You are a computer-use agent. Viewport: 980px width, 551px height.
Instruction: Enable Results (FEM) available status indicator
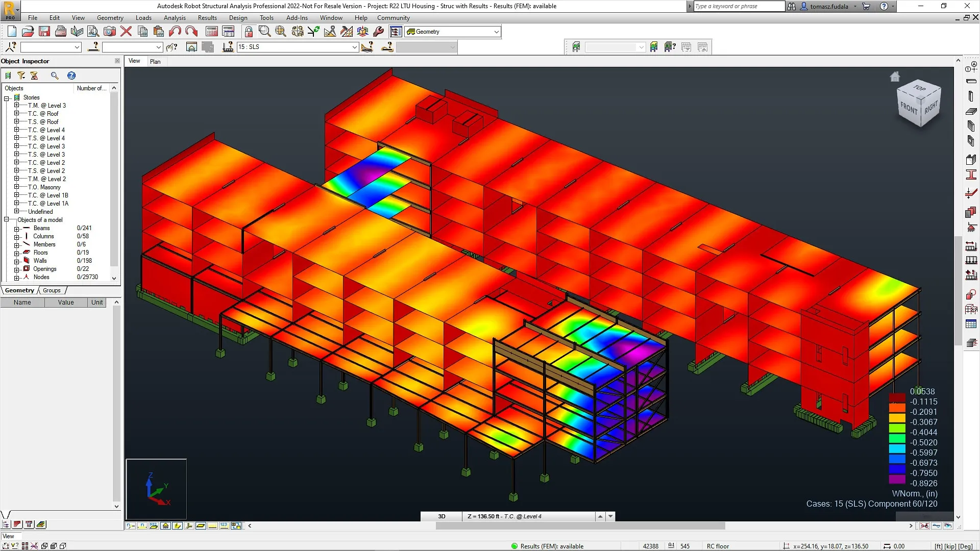(514, 546)
